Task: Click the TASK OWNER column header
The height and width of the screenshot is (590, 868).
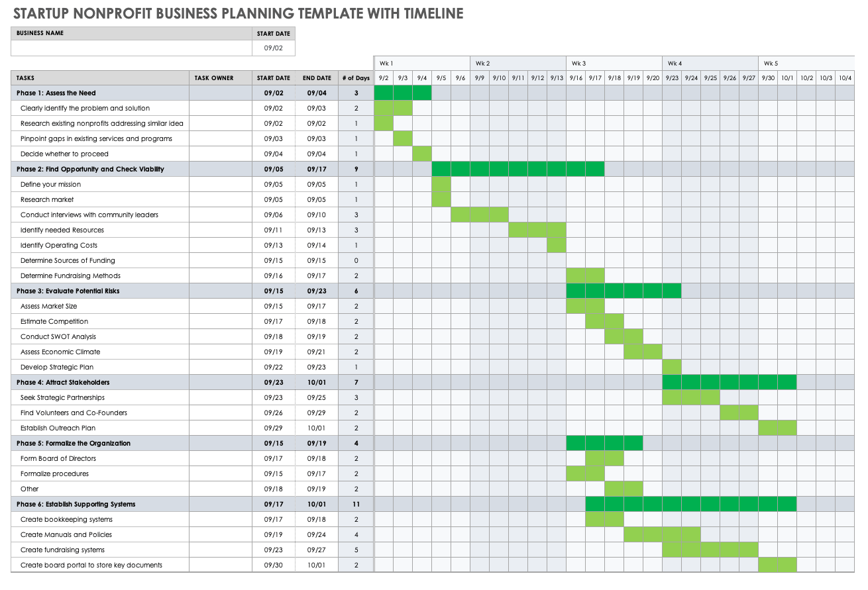Action: coord(221,78)
